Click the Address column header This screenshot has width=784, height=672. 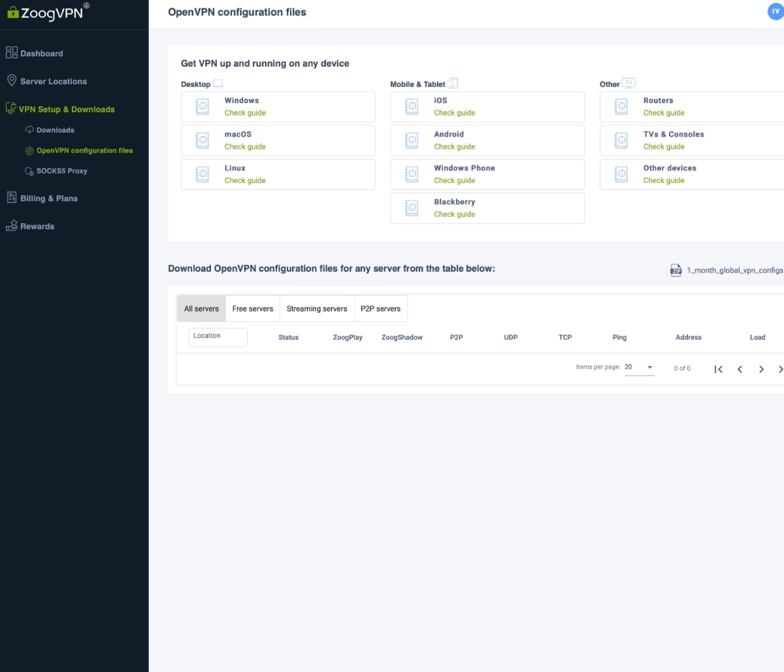tap(689, 338)
